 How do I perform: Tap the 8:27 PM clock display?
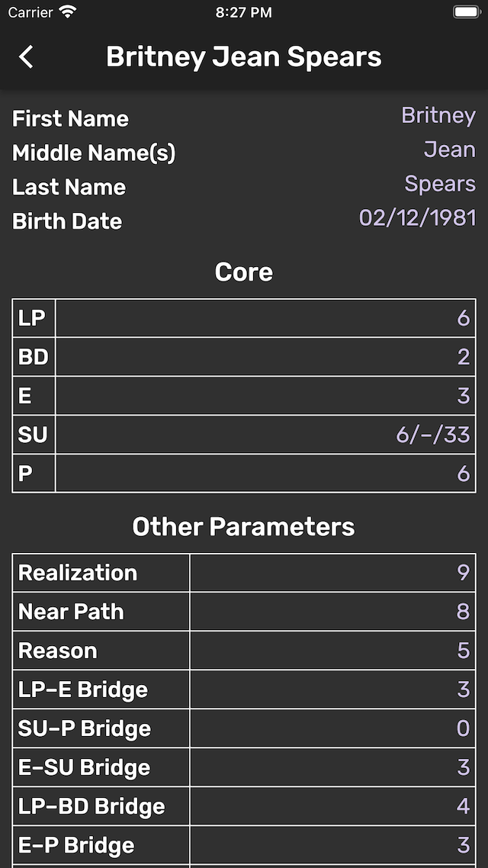pos(244,11)
